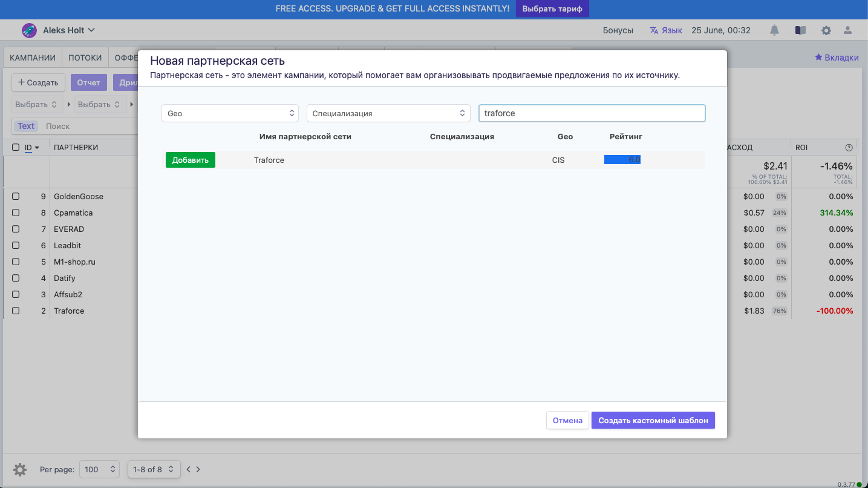Viewport: 868px width, 488px height.
Task: Click Traforce name in dialog results
Action: click(269, 160)
